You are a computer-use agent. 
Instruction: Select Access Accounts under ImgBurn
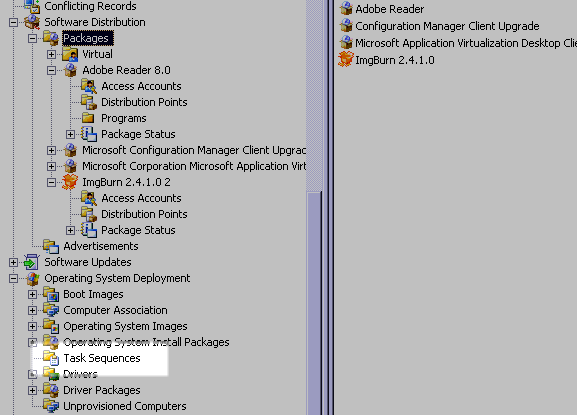[141, 198]
